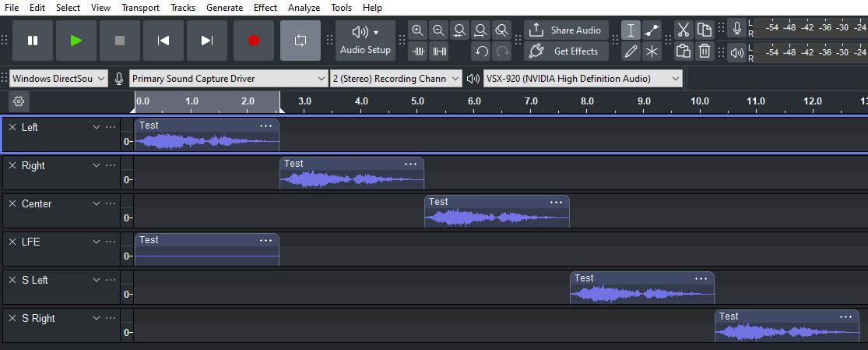Open the Tracks menu
This screenshot has height=350, width=868.
(183, 8)
